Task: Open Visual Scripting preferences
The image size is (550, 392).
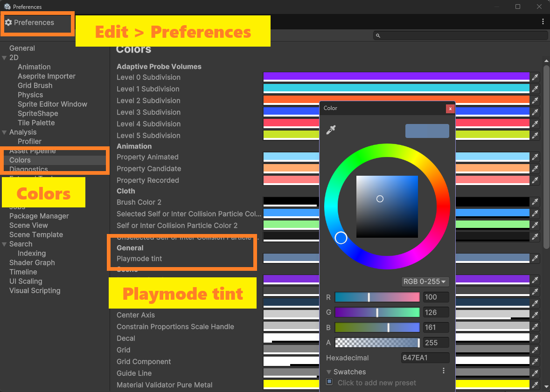Action: click(x=35, y=291)
